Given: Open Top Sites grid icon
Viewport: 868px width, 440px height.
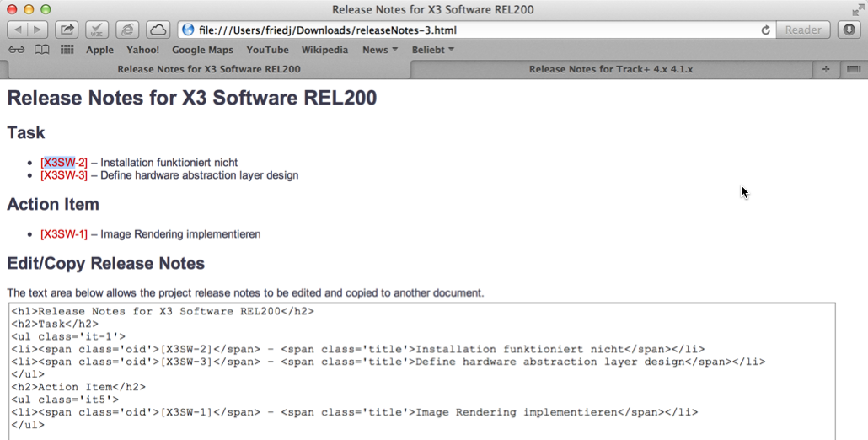Looking at the screenshot, I should click(x=67, y=50).
